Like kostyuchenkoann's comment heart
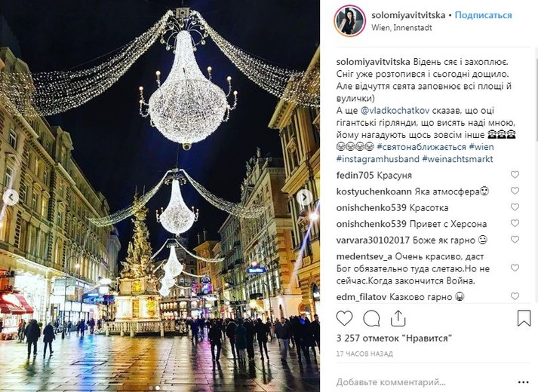Image resolution: width=538 pixels, height=392 pixels. [515, 191]
